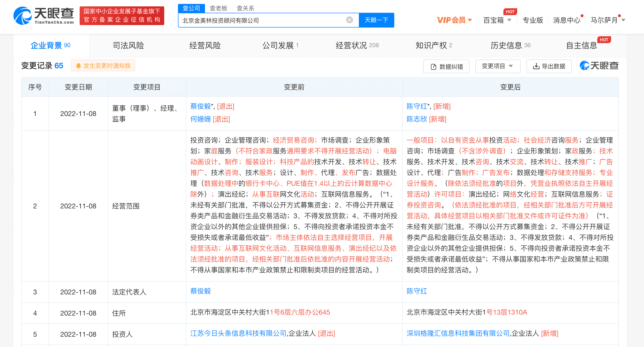The image size is (644, 347).
Task: Open the 经营状况 tab
Action: click(x=357, y=45)
